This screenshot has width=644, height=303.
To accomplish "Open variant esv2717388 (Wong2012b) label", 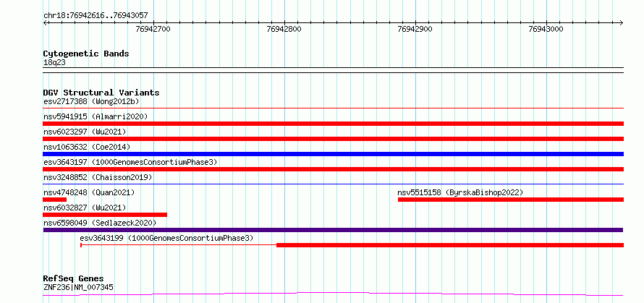I will pyautogui.click(x=93, y=101).
